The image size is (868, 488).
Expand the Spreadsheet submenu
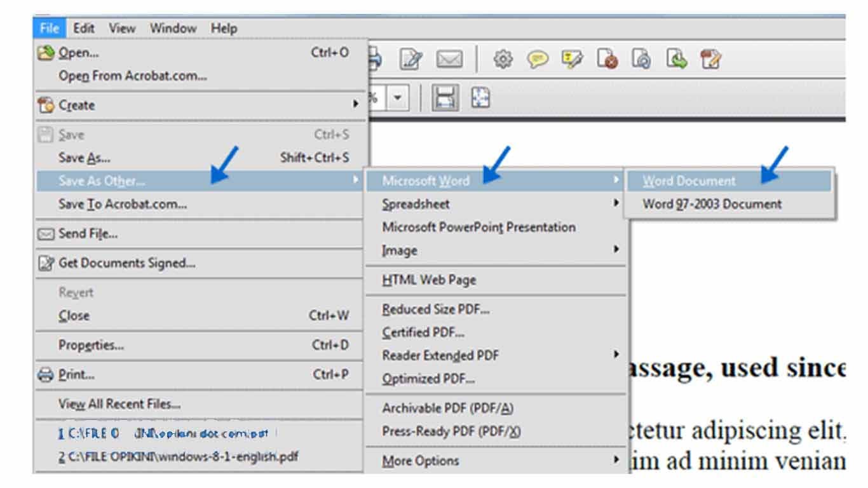(497, 204)
